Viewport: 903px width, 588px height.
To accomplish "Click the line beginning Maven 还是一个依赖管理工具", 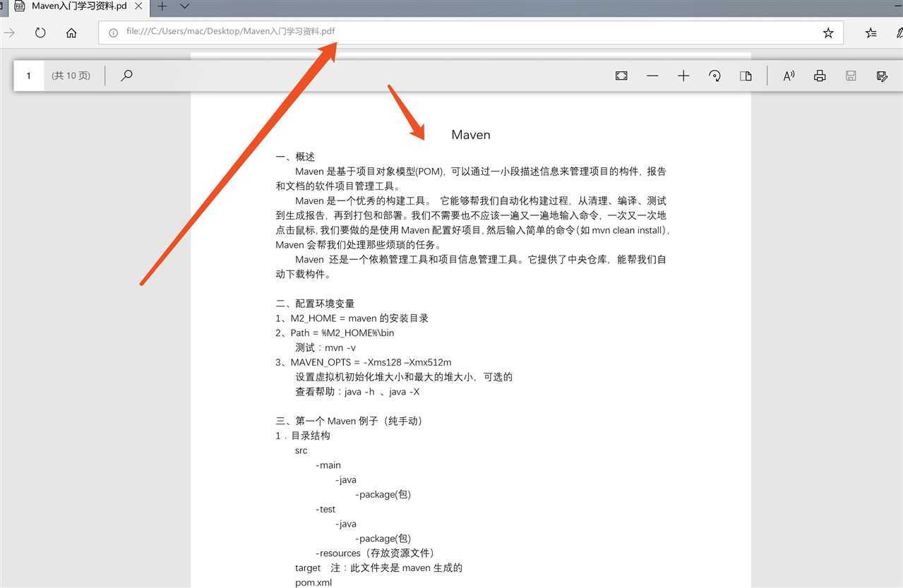I will [481, 260].
